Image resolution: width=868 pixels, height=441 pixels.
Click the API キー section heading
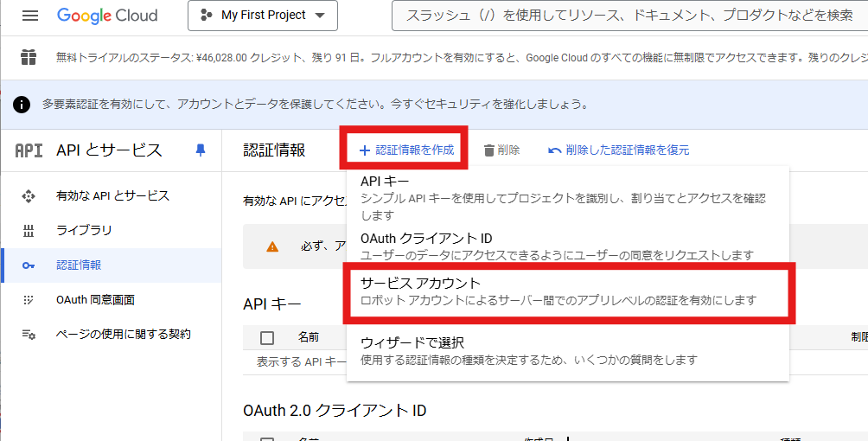[x=272, y=304]
